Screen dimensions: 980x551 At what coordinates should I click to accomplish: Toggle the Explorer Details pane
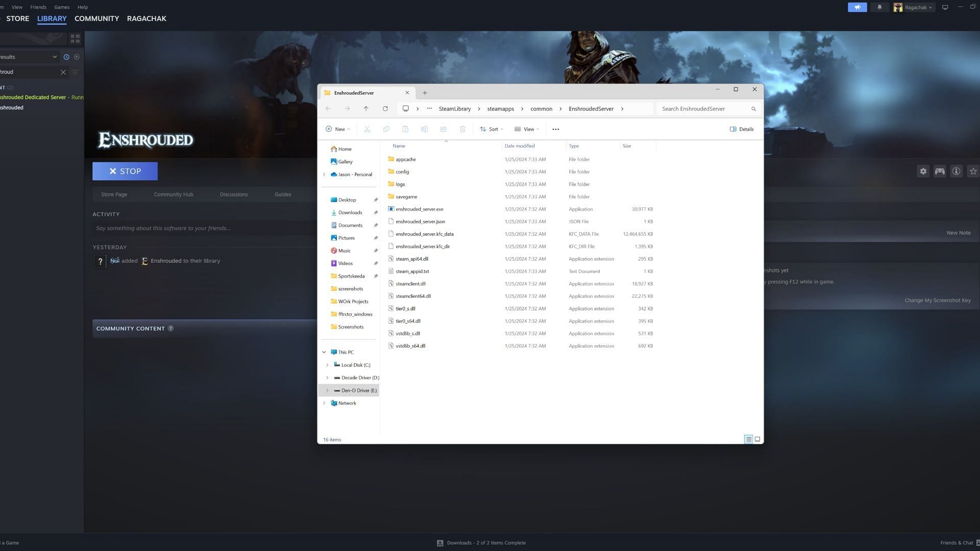tap(742, 129)
